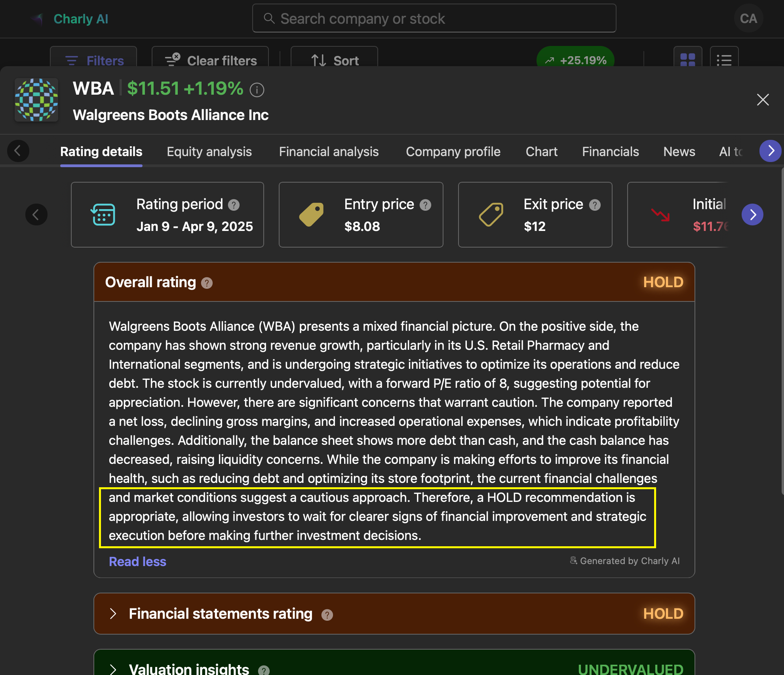Click the Entry price question mark icon
The height and width of the screenshot is (675, 784).
(x=425, y=205)
